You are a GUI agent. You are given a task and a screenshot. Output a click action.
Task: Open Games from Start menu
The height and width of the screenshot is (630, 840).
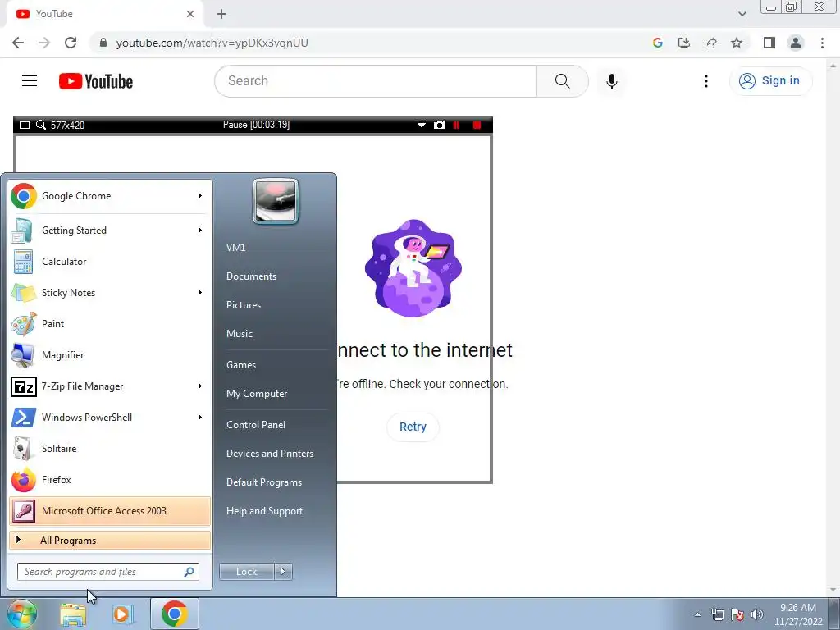[x=241, y=365]
